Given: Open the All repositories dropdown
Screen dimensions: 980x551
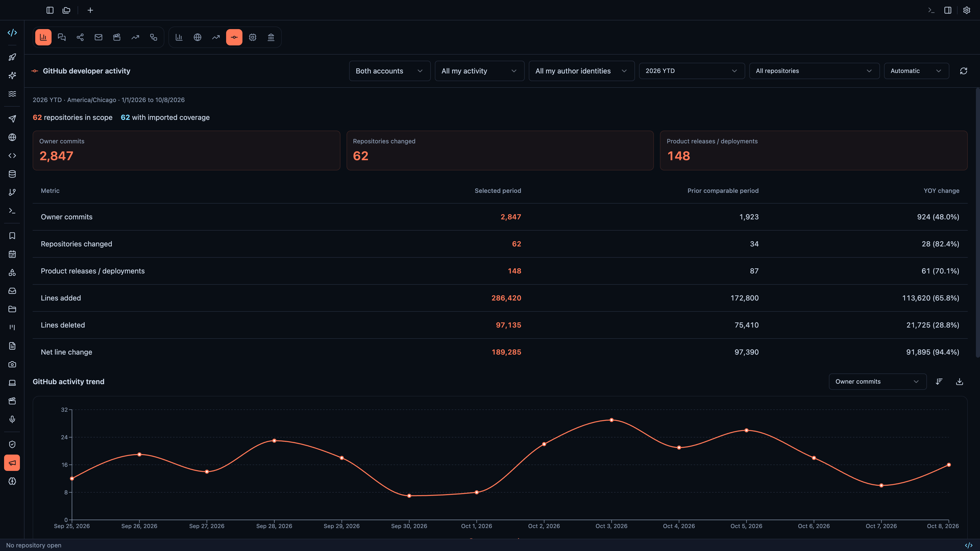Looking at the screenshot, I should [x=814, y=71].
